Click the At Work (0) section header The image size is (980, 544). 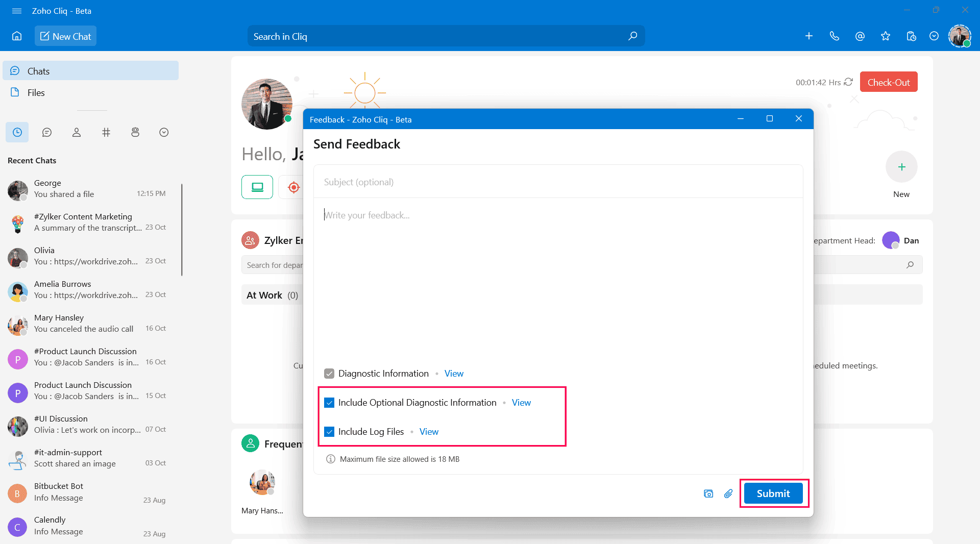(272, 295)
